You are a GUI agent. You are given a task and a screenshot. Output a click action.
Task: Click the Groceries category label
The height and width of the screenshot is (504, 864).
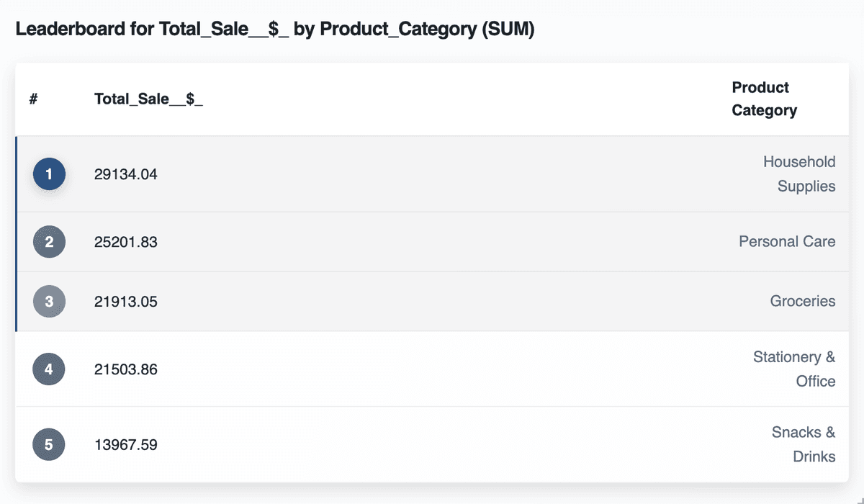[x=803, y=302]
